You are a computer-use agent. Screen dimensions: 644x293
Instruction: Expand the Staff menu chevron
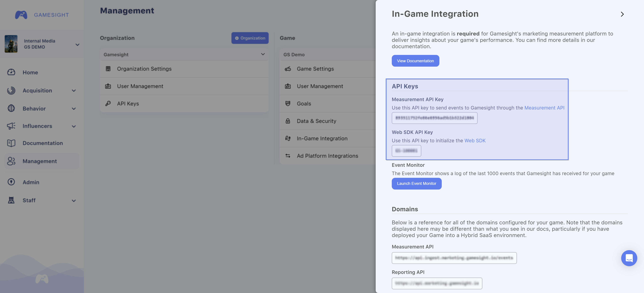pyautogui.click(x=74, y=201)
